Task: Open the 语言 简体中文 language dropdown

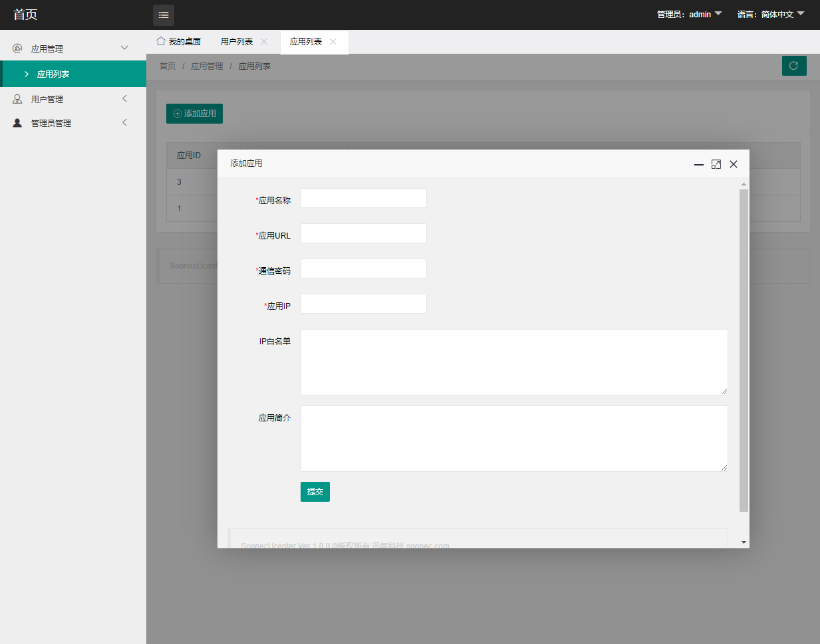Action: [x=770, y=14]
